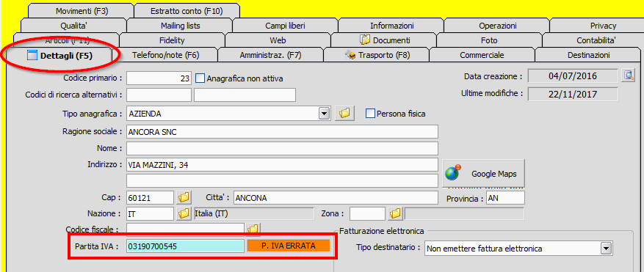Click the Indirizzo field VIA MAZZINI, 34
Image resolution: width=644 pixels, height=272 pixels.
(282, 164)
